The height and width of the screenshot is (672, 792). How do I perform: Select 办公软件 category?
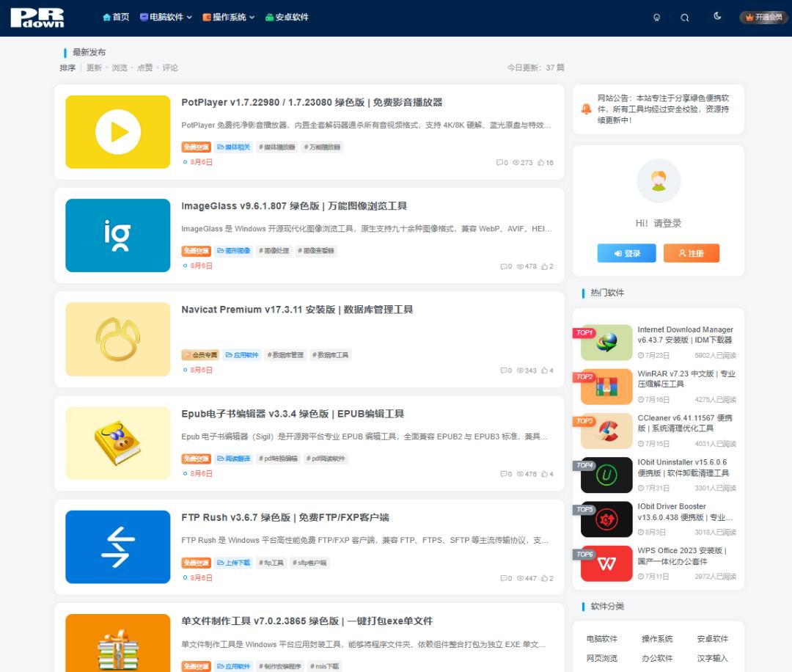tap(657, 658)
